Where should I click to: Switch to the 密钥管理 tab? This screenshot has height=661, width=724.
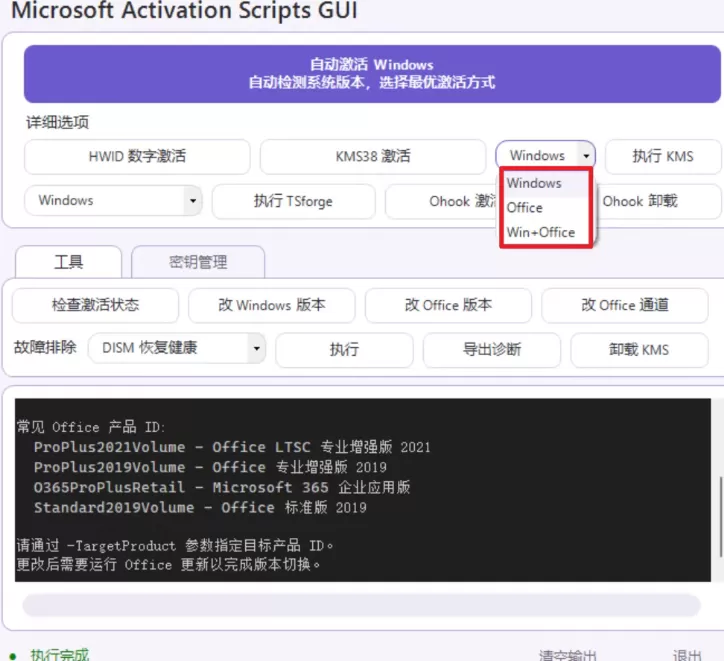(198, 262)
